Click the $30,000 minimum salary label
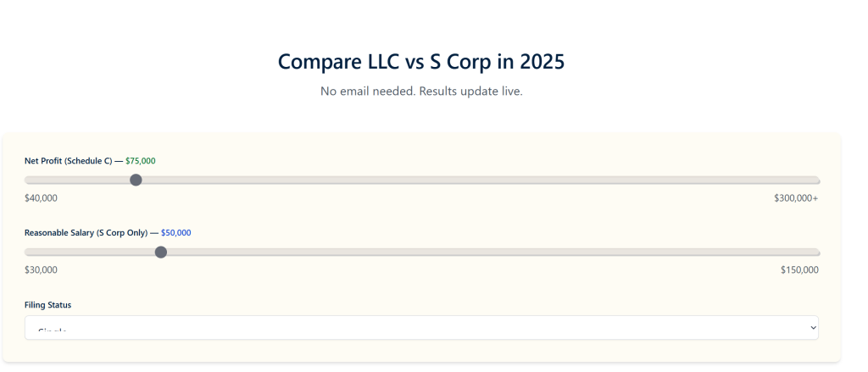The image size is (868, 372). pos(41,270)
